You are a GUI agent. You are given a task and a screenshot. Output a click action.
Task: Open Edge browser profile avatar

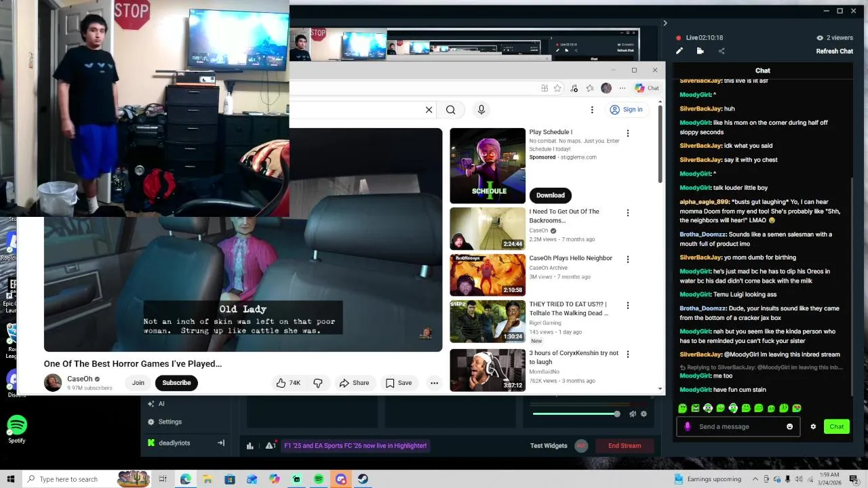tap(606, 88)
